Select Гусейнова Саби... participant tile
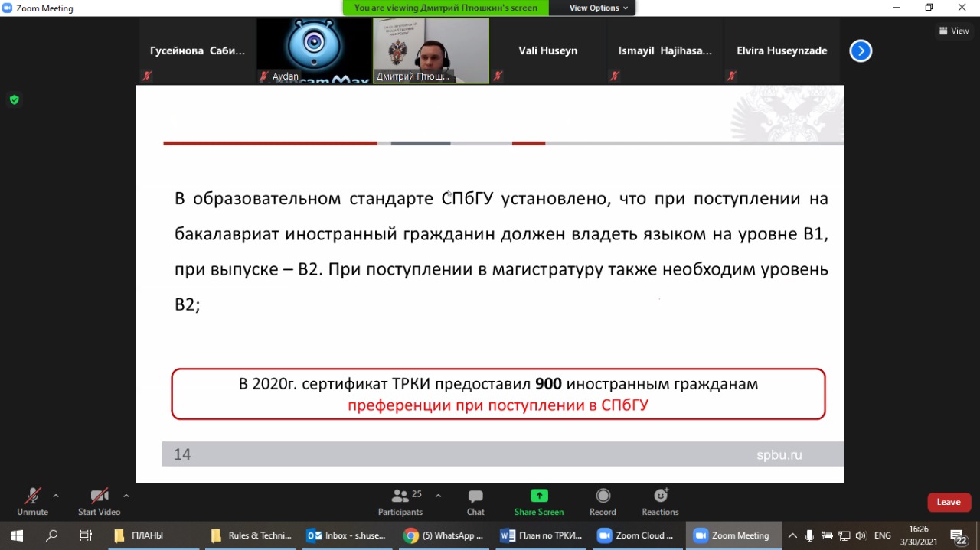Viewport: 980px width, 550px height. (198, 51)
